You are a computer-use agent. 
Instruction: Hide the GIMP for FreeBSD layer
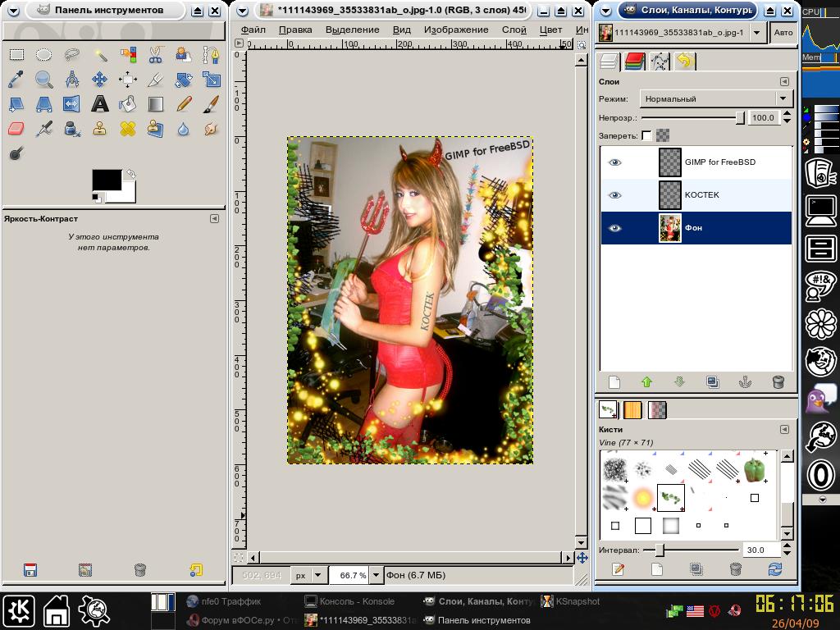[614, 162]
